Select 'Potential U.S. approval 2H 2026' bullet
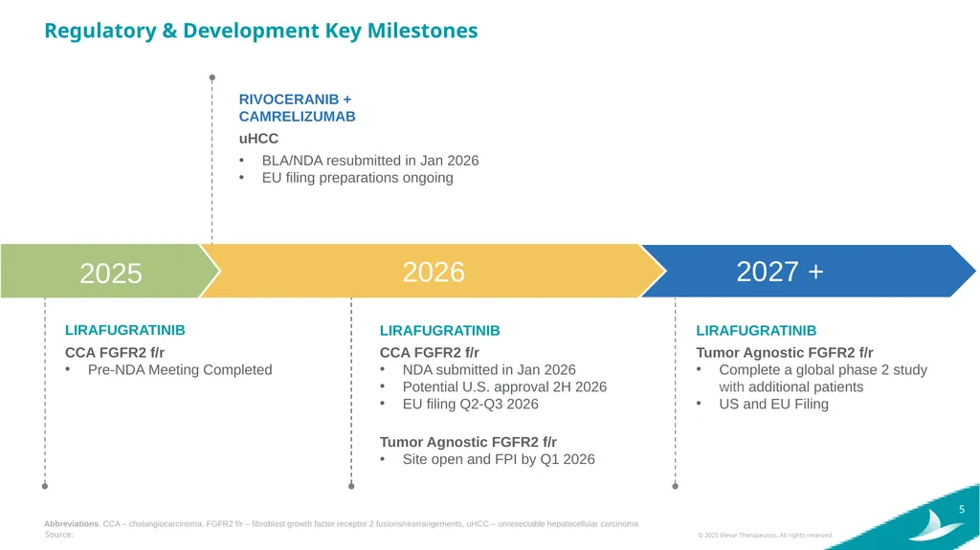980x550 pixels. (x=504, y=386)
